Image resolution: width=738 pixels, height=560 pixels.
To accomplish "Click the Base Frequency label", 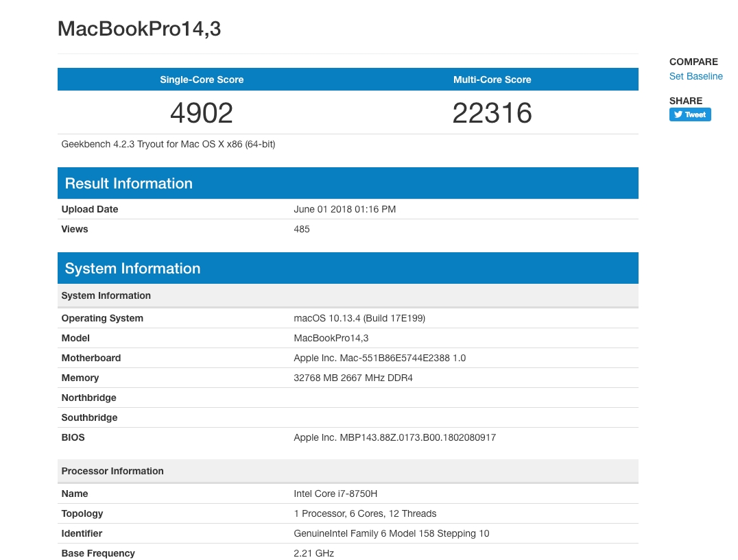I will pos(98,553).
